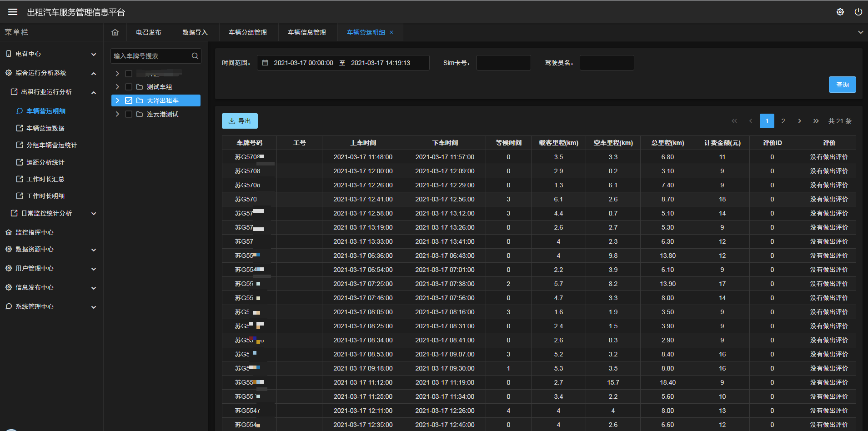Uncheck the 天泽出租车 checkbox
868x431 pixels.
129,100
